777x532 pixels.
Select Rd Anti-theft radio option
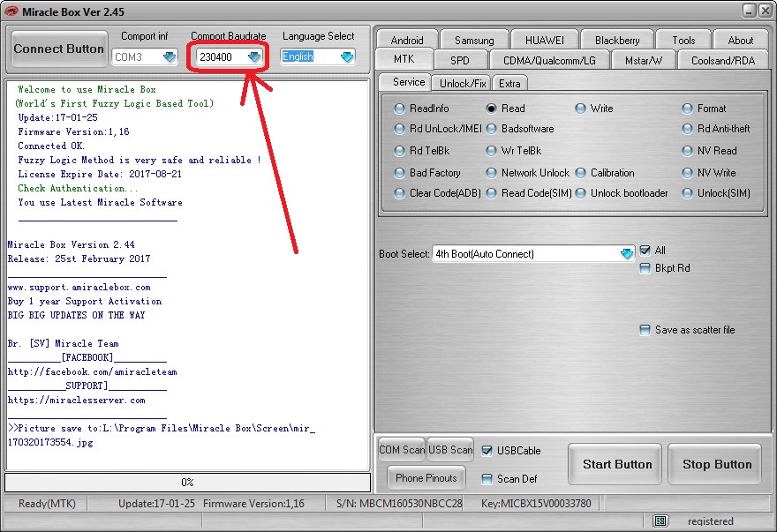coord(716,129)
